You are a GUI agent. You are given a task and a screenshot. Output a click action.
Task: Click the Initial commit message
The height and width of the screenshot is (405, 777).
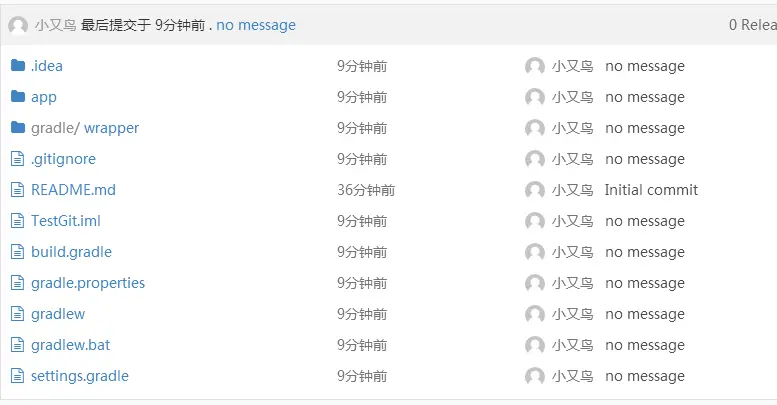tap(651, 190)
